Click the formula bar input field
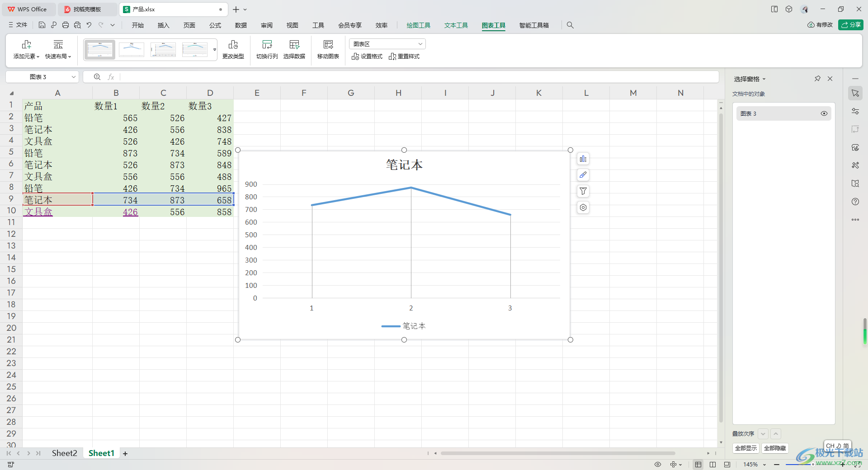The image size is (868, 470). point(419,77)
